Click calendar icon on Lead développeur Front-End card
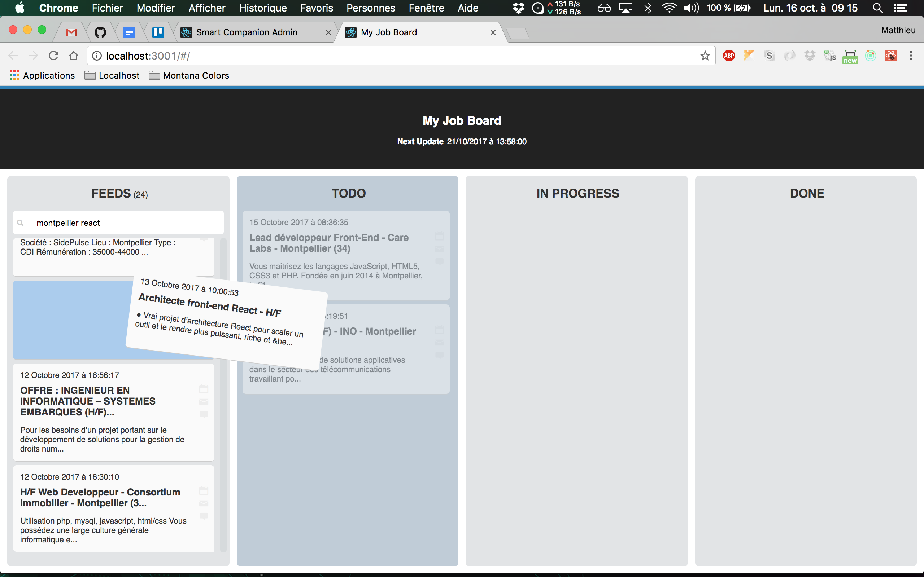 pos(439,236)
